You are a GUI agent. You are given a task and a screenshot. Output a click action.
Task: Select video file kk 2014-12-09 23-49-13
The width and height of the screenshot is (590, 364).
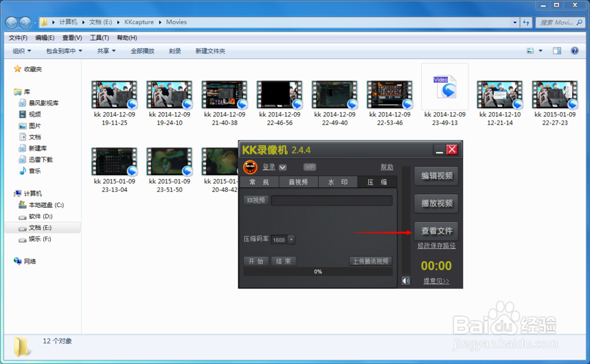[x=445, y=95]
